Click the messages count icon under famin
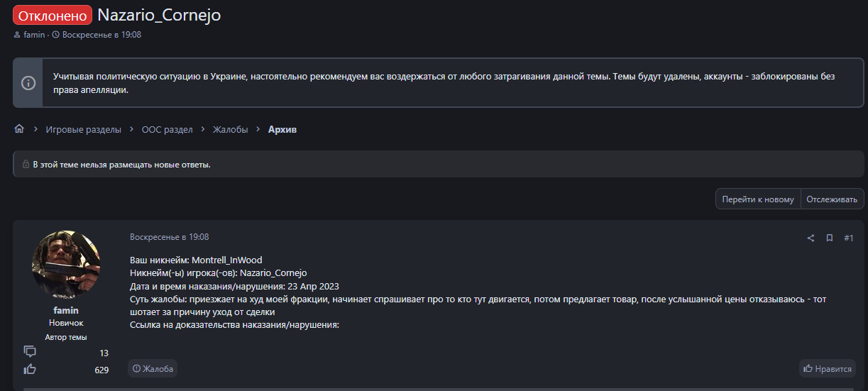The image size is (868, 391). 30,352
